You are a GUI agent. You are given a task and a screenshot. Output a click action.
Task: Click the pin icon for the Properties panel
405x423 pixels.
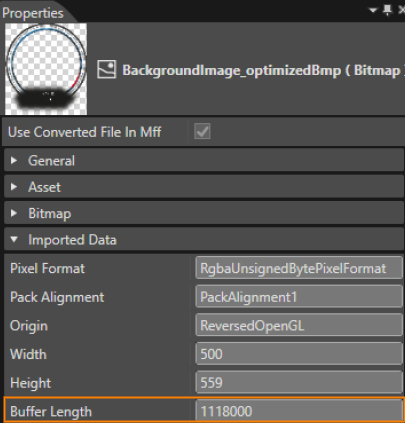[x=387, y=11]
